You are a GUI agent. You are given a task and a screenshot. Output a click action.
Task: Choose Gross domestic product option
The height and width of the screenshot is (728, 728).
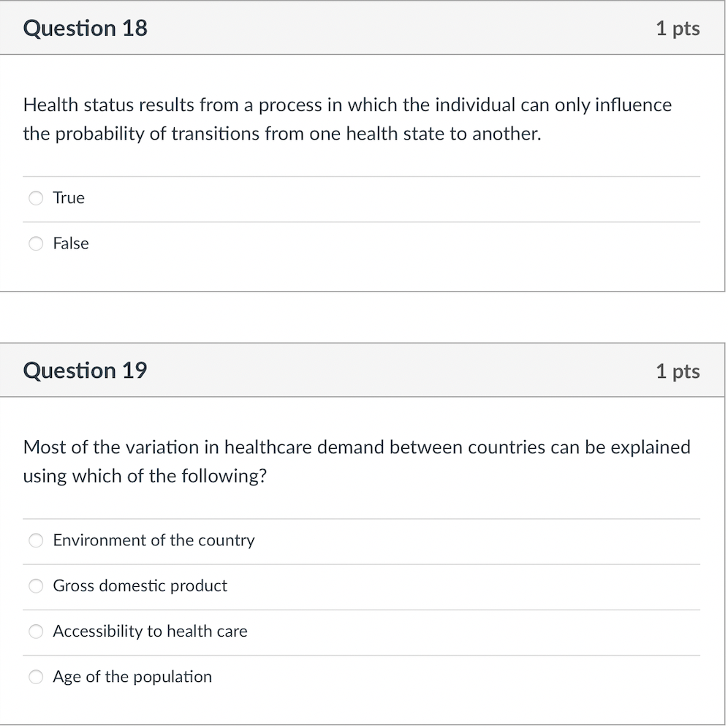(x=36, y=585)
